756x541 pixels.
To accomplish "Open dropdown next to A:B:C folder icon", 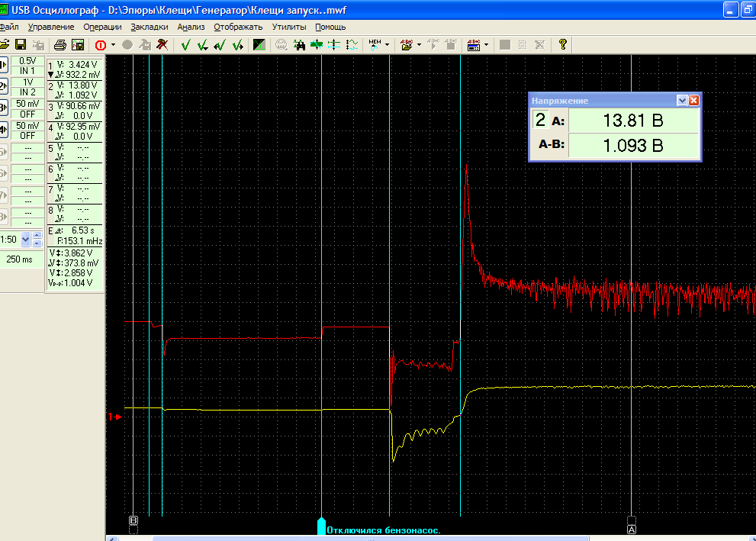I will click(419, 45).
